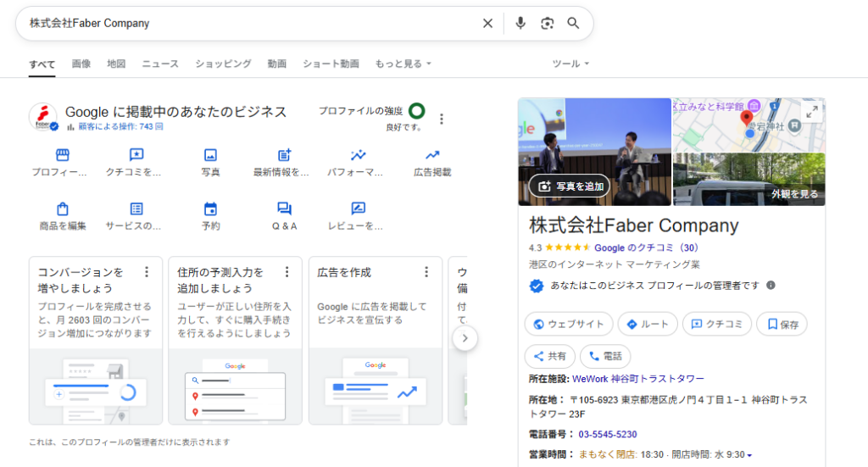Start voice search with the microphone icon
Image resolution: width=868 pixels, height=467 pixels.
click(520, 23)
